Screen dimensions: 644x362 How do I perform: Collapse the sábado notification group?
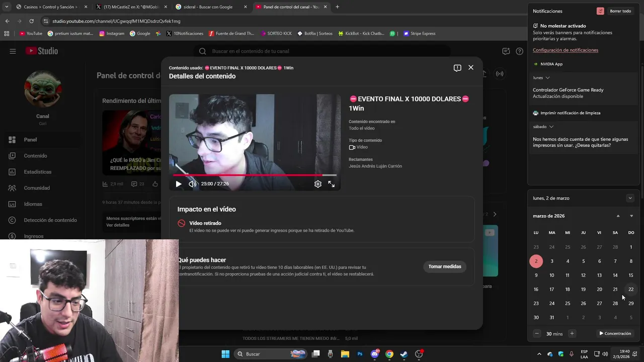pyautogui.click(x=551, y=127)
